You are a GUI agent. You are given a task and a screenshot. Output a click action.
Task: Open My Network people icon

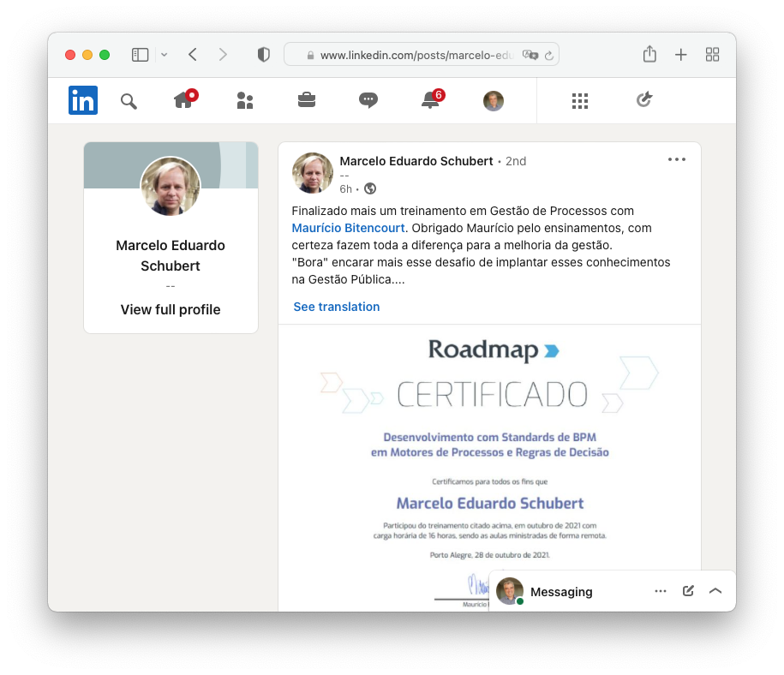pos(245,100)
